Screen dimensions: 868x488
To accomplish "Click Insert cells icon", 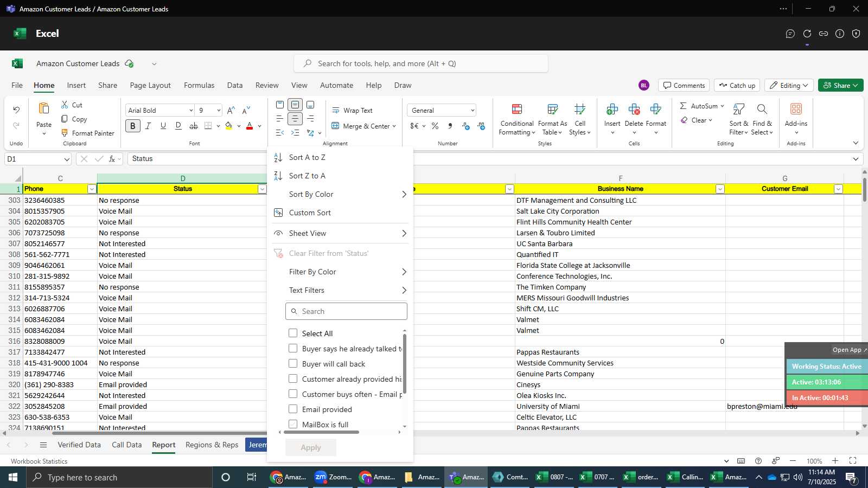I will click(612, 110).
